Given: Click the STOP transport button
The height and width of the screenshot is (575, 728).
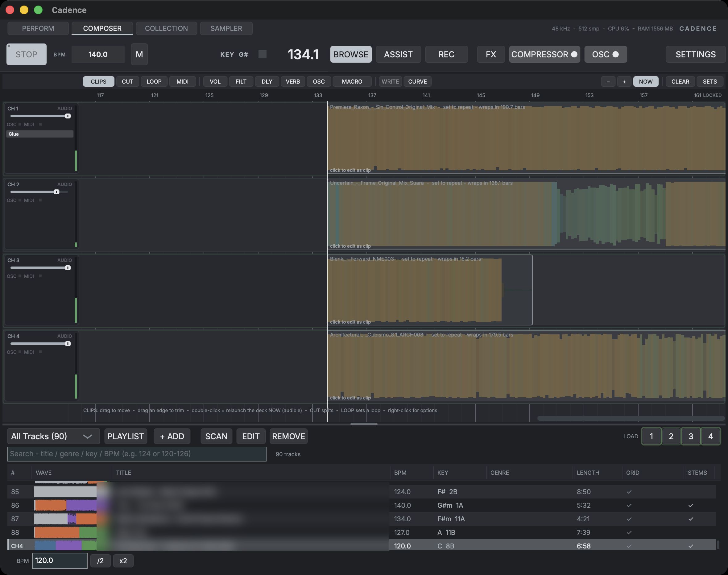Looking at the screenshot, I should pyautogui.click(x=27, y=54).
